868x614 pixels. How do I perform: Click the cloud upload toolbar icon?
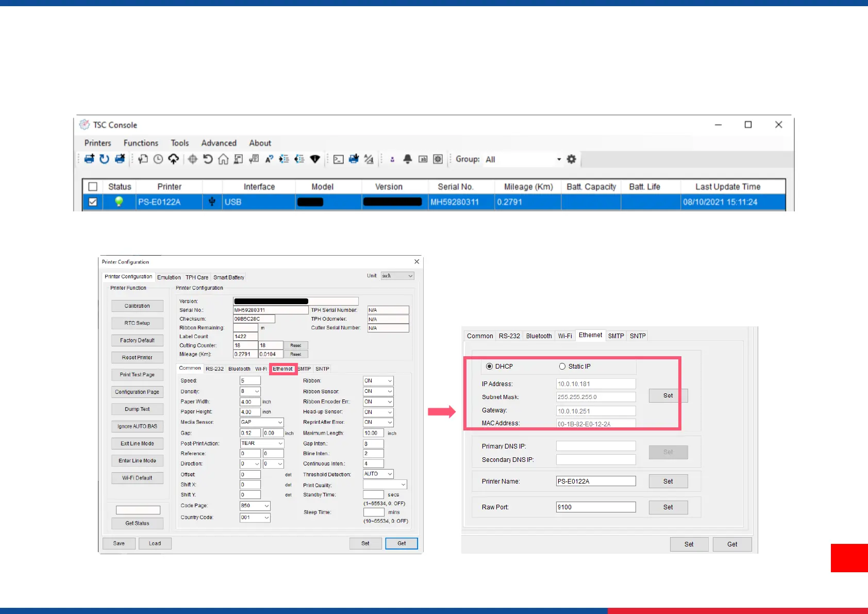click(174, 159)
